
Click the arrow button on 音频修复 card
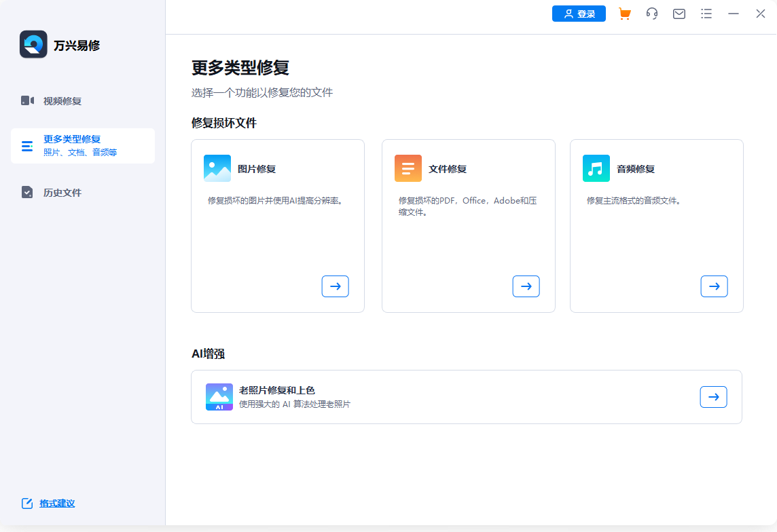714,286
